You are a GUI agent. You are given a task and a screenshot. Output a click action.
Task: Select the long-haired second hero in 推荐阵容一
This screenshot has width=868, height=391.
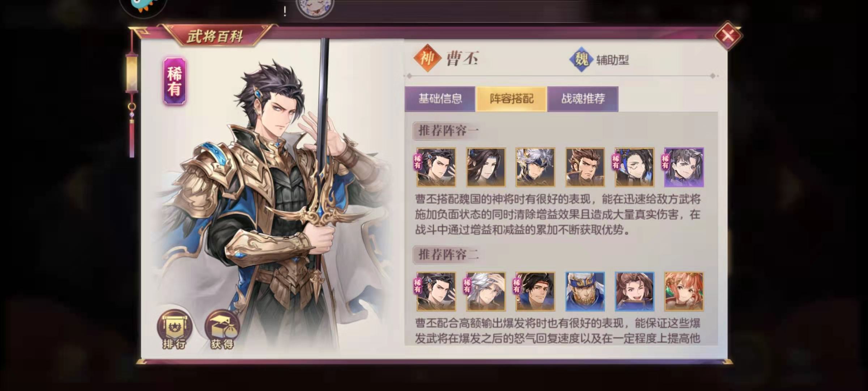tap(486, 167)
